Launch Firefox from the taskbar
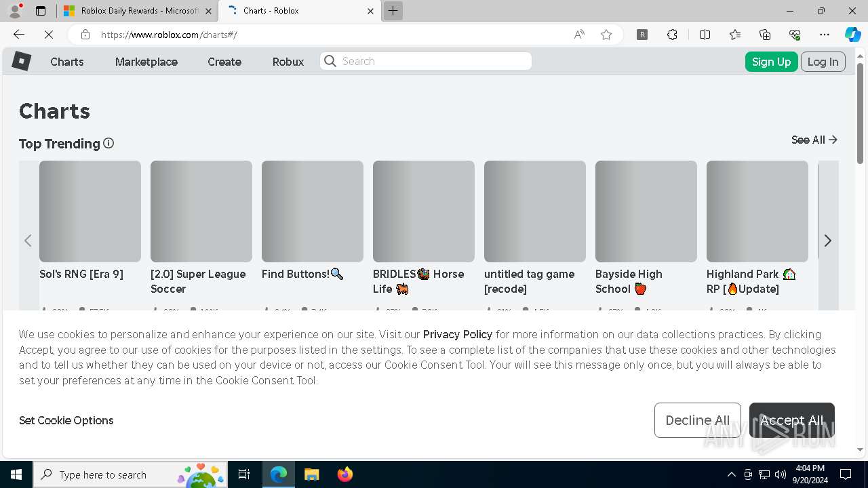Image resolution: width=868 pixels, height=488 pixels. click(345, 474)
